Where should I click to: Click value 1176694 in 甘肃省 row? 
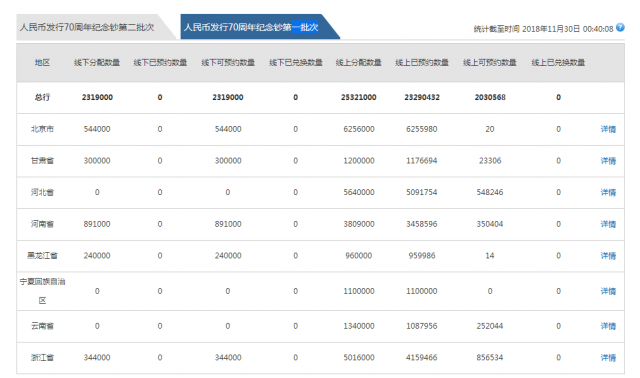pos(422,161)
